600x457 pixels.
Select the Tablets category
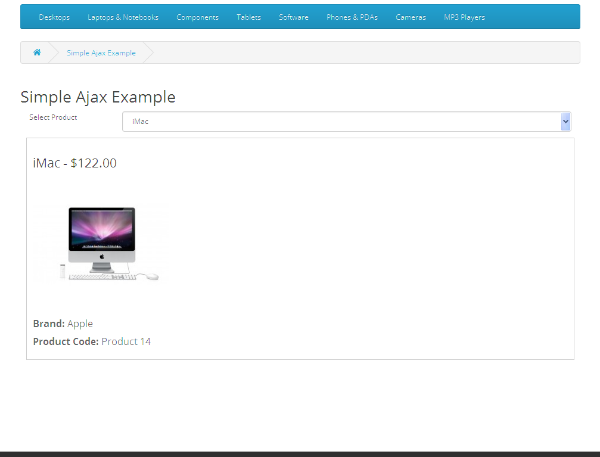point(249,17)
